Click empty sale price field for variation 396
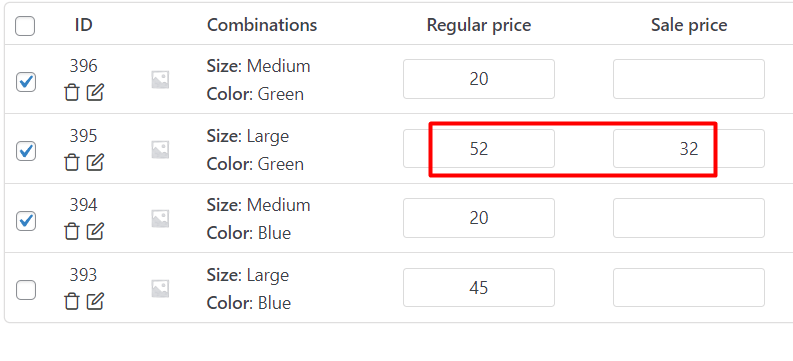This screenshot has width=793, height=361. point(689,79)
